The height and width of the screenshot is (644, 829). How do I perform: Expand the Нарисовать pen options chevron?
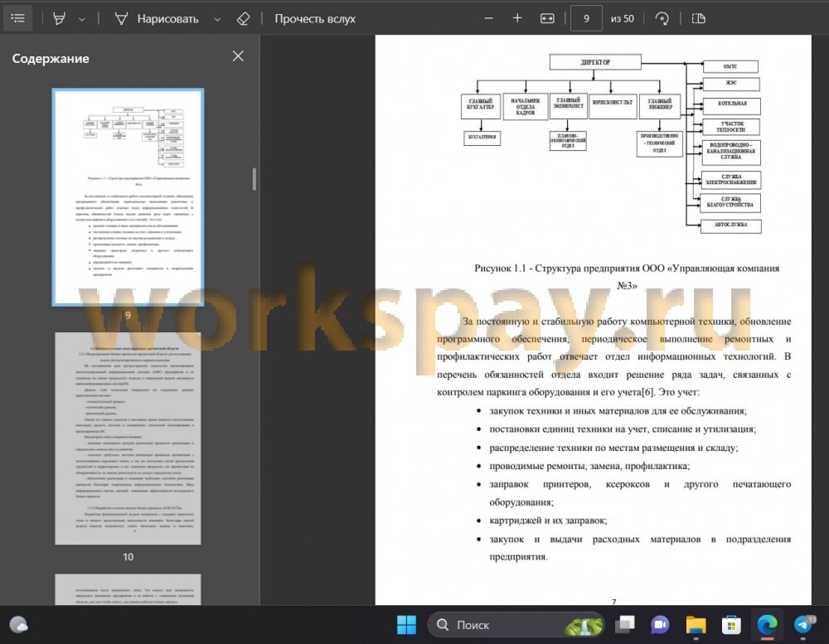[x=217, y=19]
